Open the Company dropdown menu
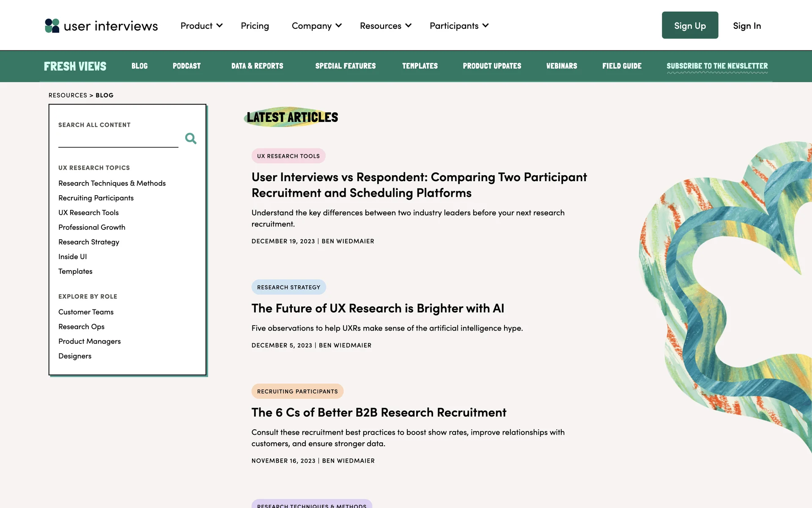This screenshot has height=508, width=812. point(316,26)
